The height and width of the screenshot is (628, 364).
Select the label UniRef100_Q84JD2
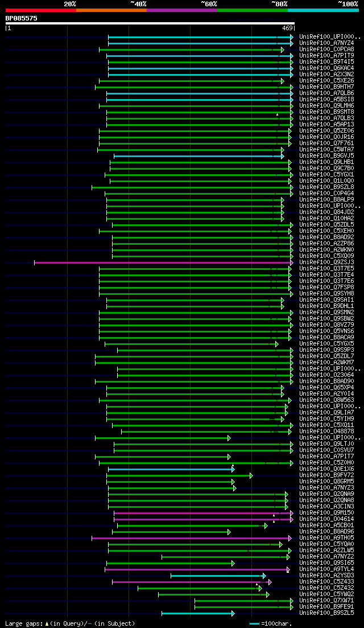(x=327, y=212)
